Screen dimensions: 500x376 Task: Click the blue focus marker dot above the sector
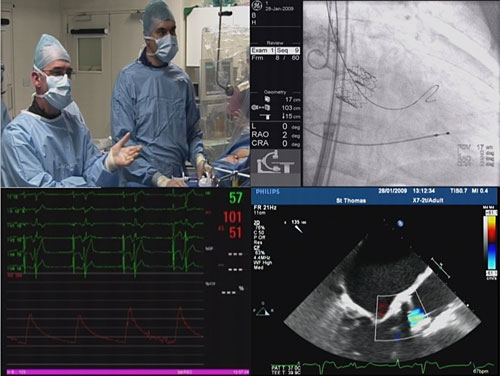pyautogui.click(x=400, y=223)
